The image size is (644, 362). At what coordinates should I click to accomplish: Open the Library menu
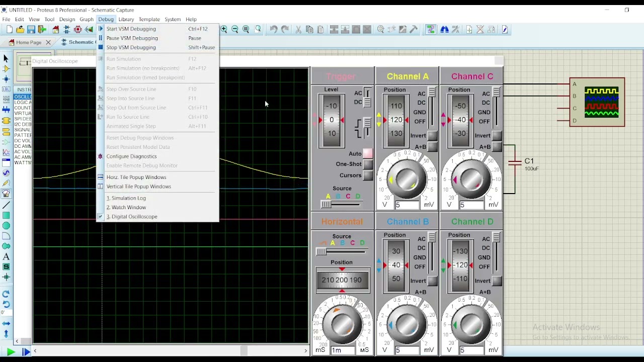point(126,19)
